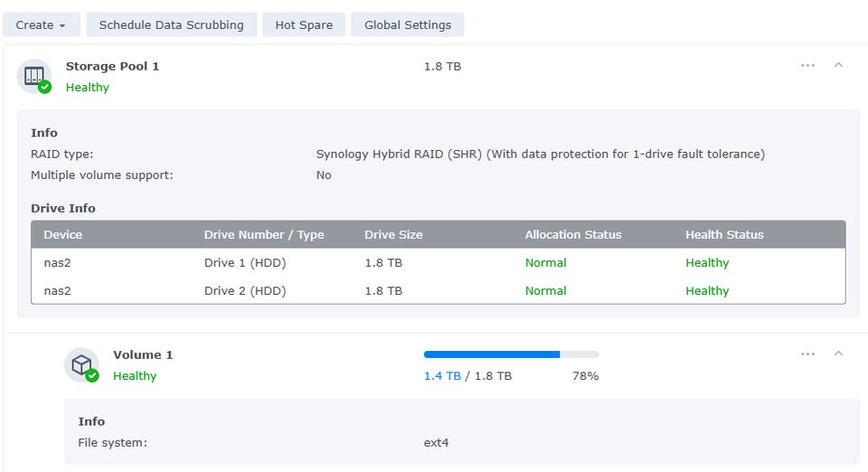Select Drive Size column header

[393, 234]
